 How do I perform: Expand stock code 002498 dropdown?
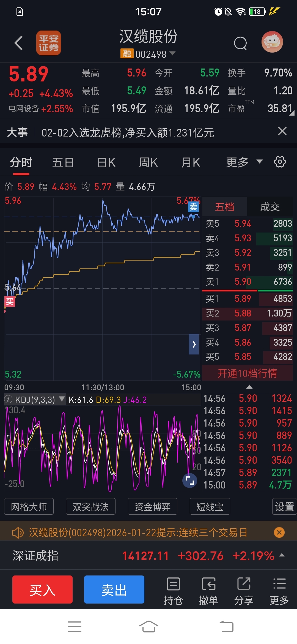(172, 53)
